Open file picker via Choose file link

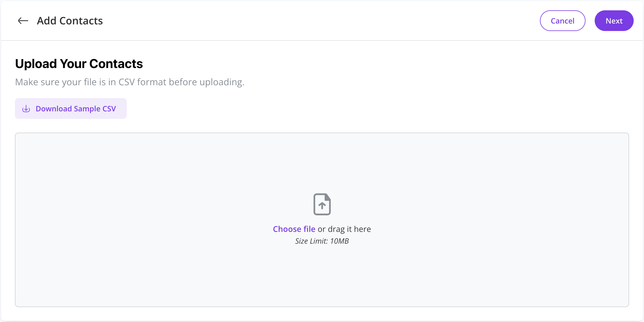coord(294,229)
